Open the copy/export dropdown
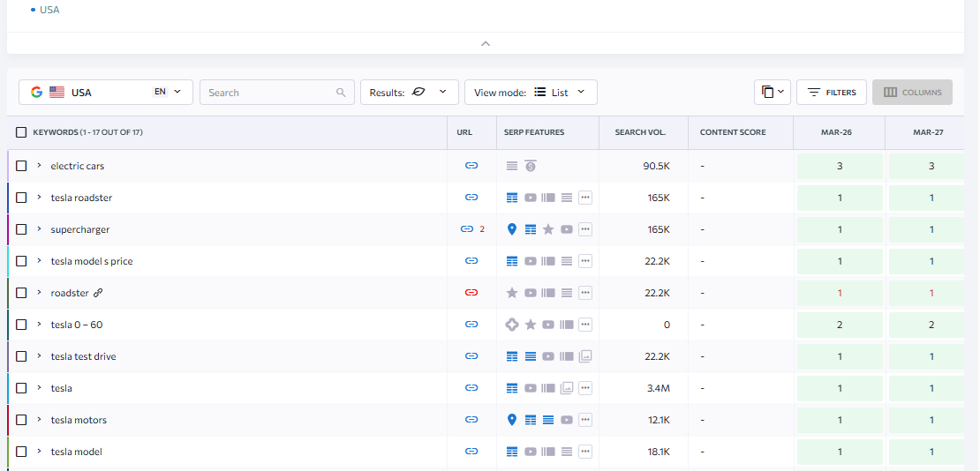This screenshot has width=980, height=471. click(773, 92)
